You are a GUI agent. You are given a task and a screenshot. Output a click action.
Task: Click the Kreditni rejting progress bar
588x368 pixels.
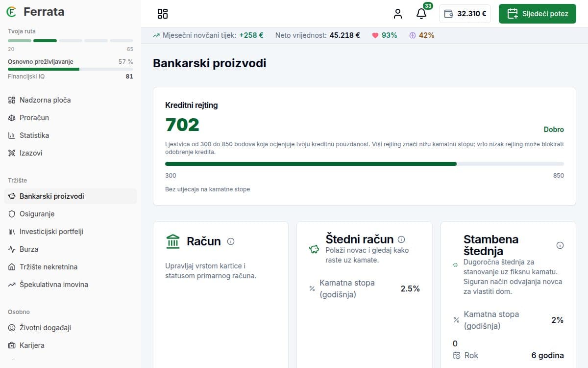click(365, 164)
